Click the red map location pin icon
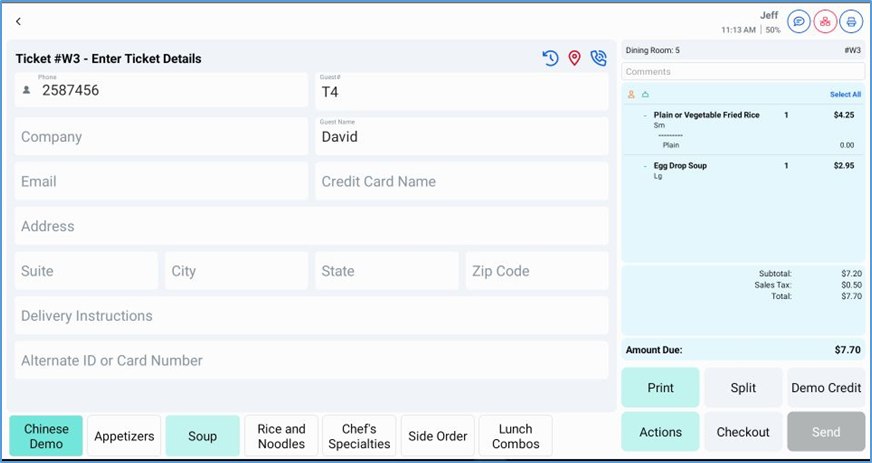This screenshot has width=872, height=463. [574, 59]
